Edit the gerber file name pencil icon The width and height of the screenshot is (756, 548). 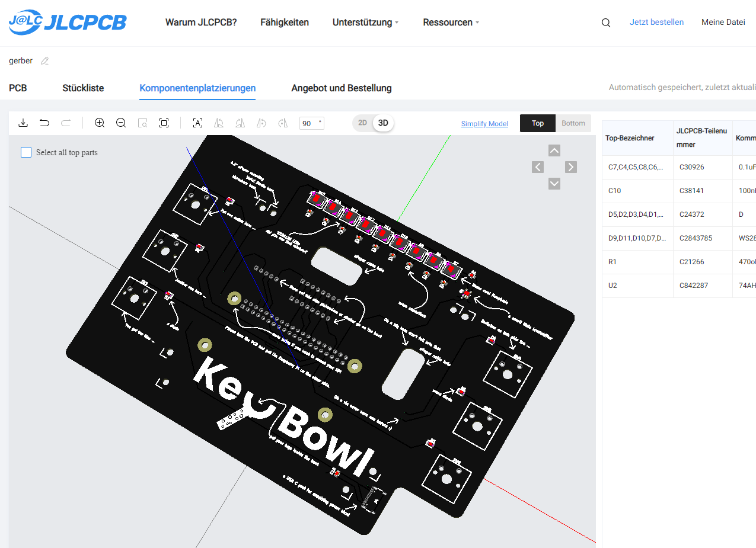[x=44, y=61]
